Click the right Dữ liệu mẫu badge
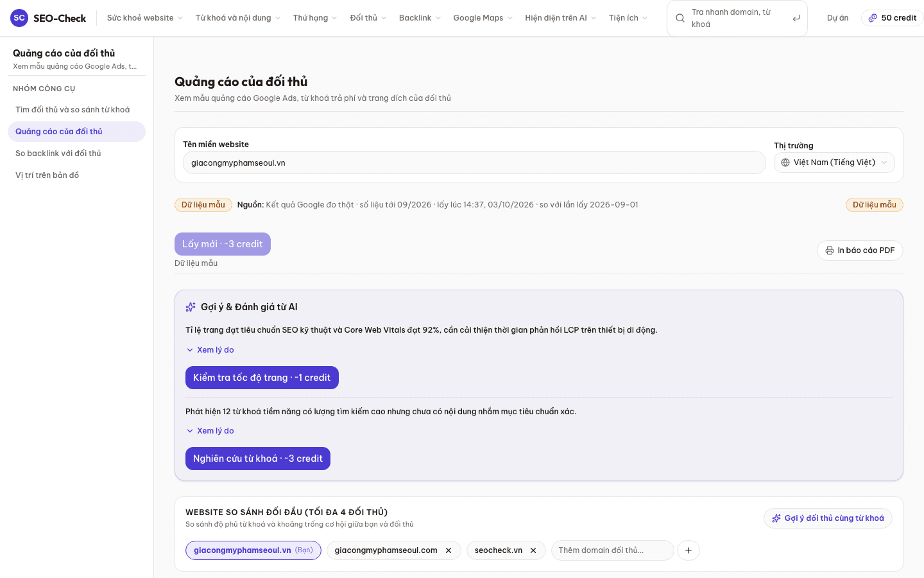924x578 pixels. click(874, 205)
